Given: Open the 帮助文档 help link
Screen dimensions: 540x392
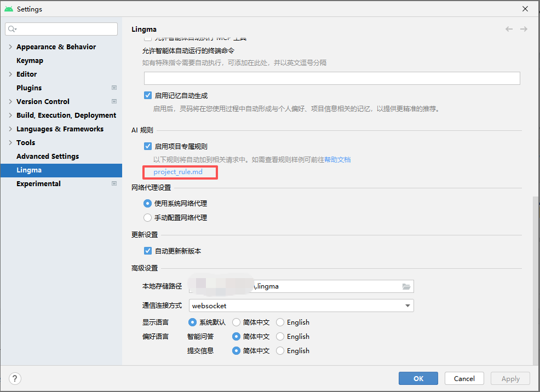Looking at the screenshot, I should (337, 160).
